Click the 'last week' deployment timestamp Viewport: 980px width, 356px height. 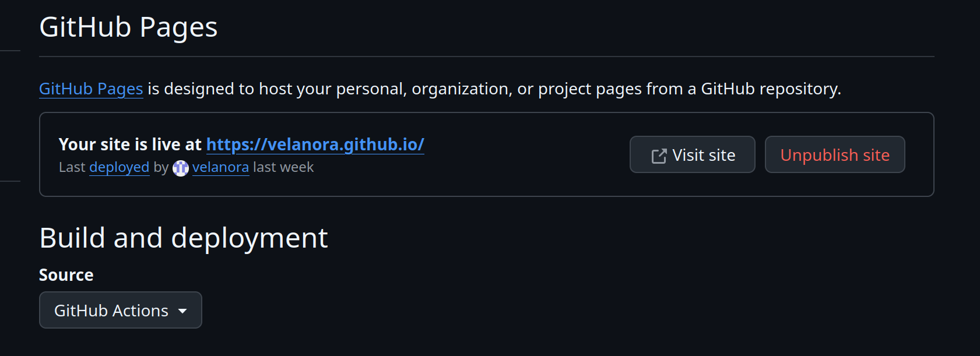283,167
